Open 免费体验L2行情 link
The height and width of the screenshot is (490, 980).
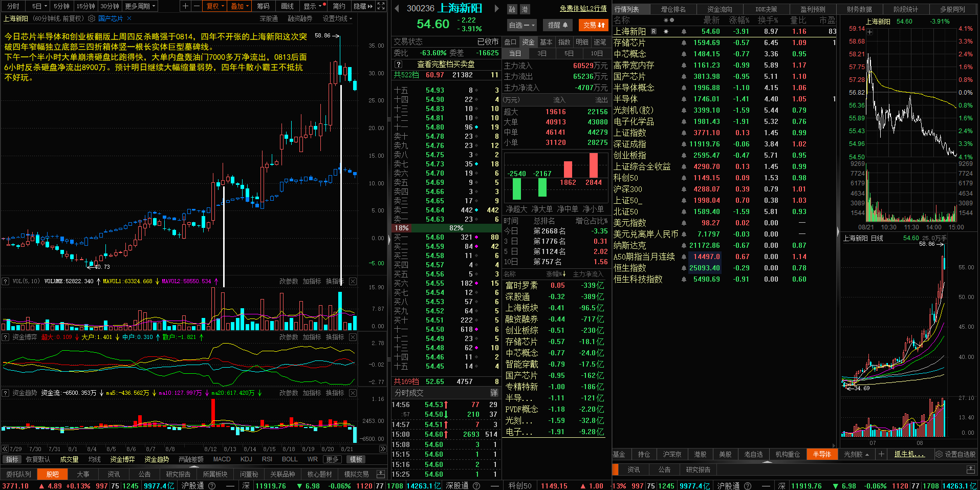583,9
